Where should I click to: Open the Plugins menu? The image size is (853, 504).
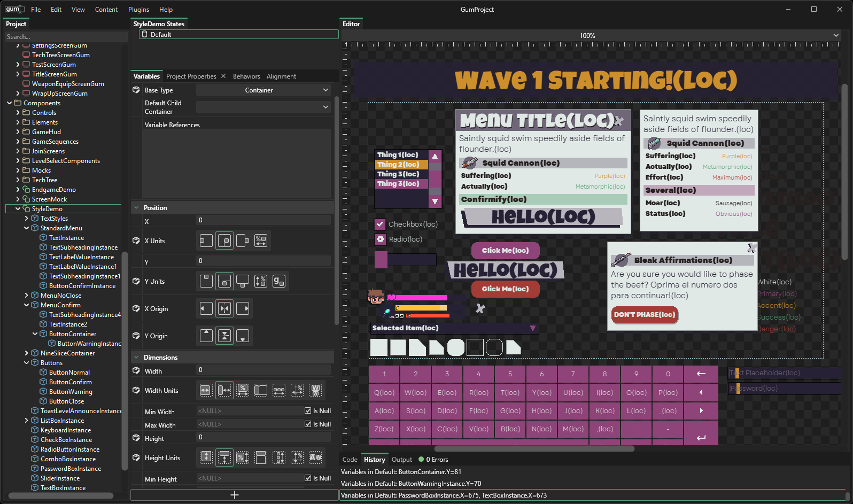pyautogui.click(x=138, y=10)
